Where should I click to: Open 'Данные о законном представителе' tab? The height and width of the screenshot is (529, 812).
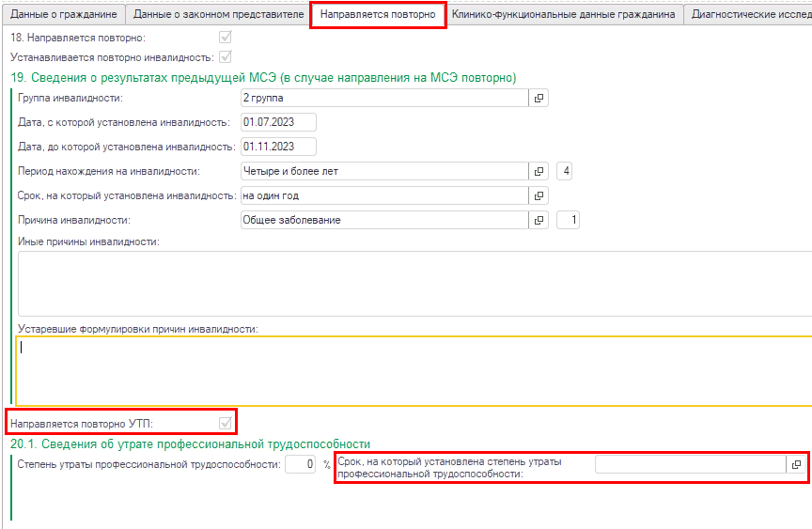click(218, 15)
